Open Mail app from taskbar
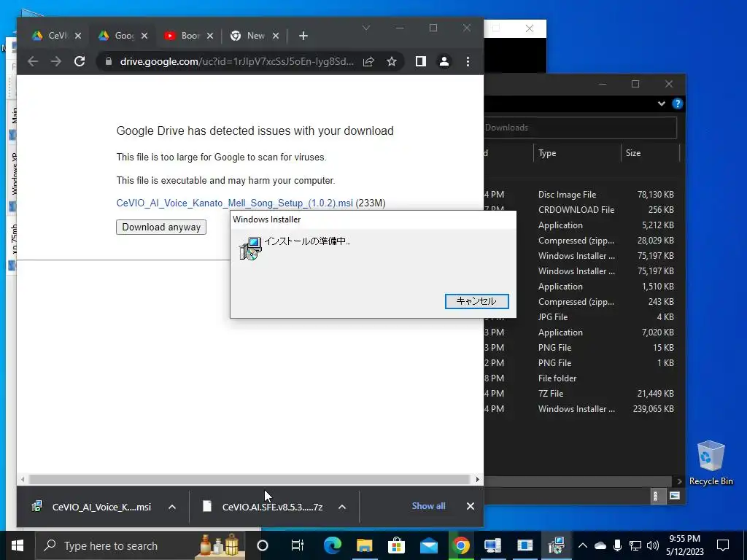Viewport: 747px width, 560px height. point(428,545)
